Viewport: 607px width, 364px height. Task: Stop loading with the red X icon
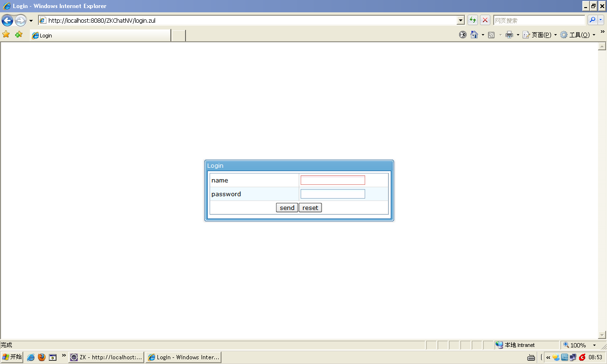tap(485, 20)
